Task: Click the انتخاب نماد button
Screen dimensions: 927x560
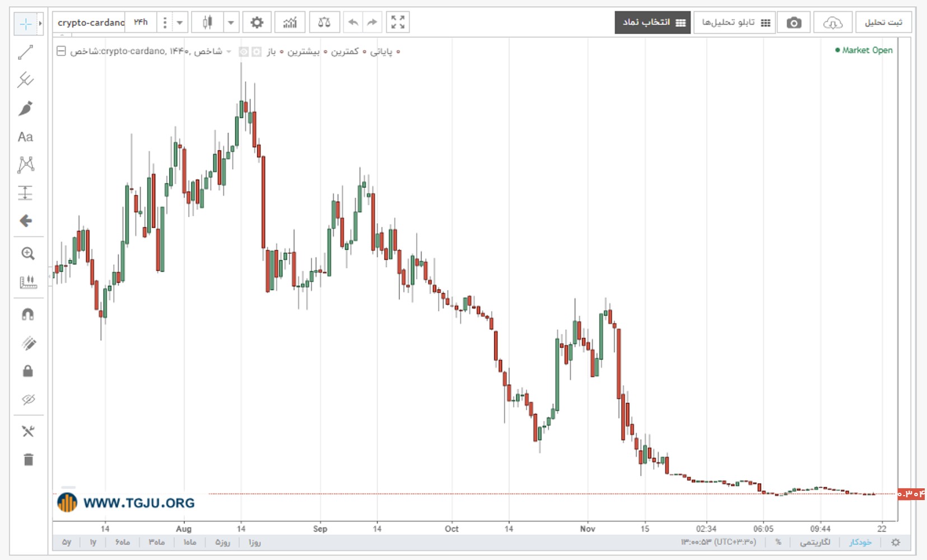Action: pos(653,22)
